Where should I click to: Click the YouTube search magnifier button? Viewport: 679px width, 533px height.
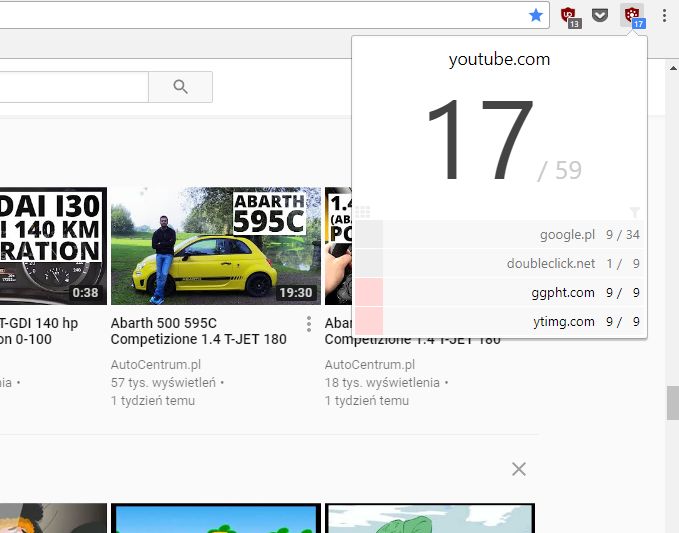click(x=181, y=87)
